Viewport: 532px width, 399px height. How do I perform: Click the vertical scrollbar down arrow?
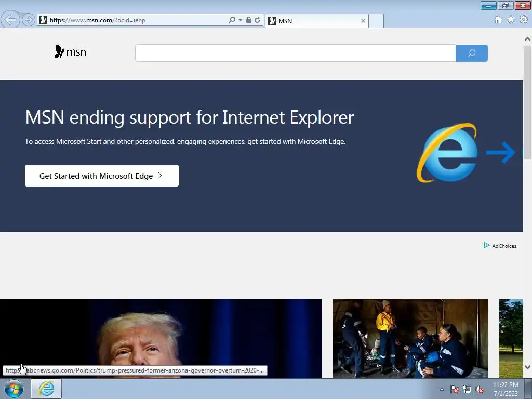(527, 367)
